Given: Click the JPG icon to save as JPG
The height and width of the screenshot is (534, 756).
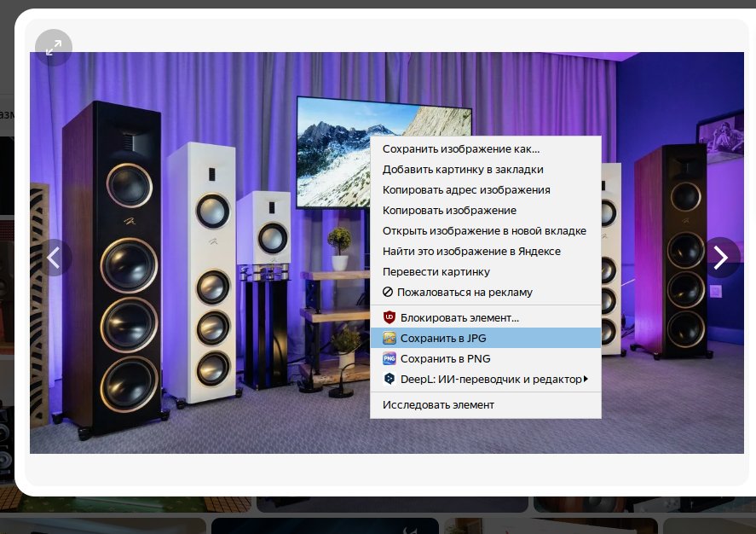Looking at the screenshot, I should pos(390,339).
